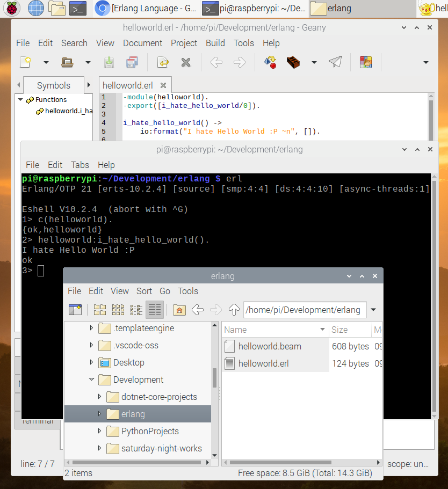Screen dimensions: 448x489
Task: Switch to thumbnail view mode
Action: [x=118, y=310]
